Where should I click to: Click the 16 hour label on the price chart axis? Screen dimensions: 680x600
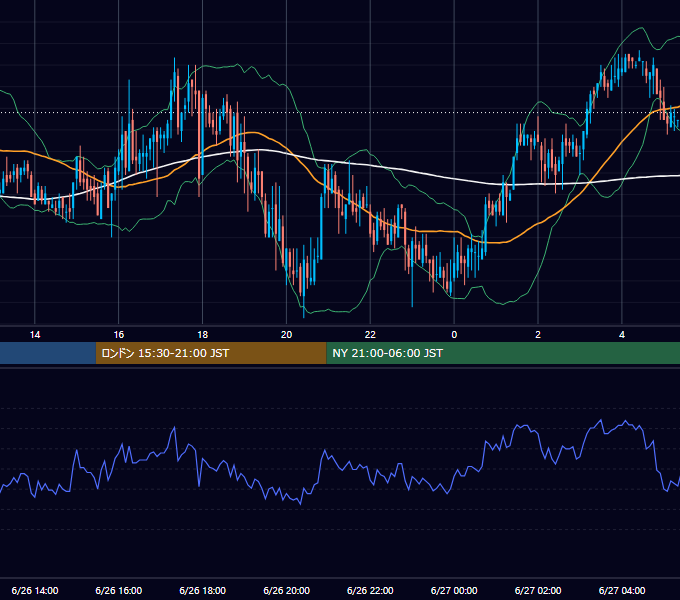tap(118, 335)
